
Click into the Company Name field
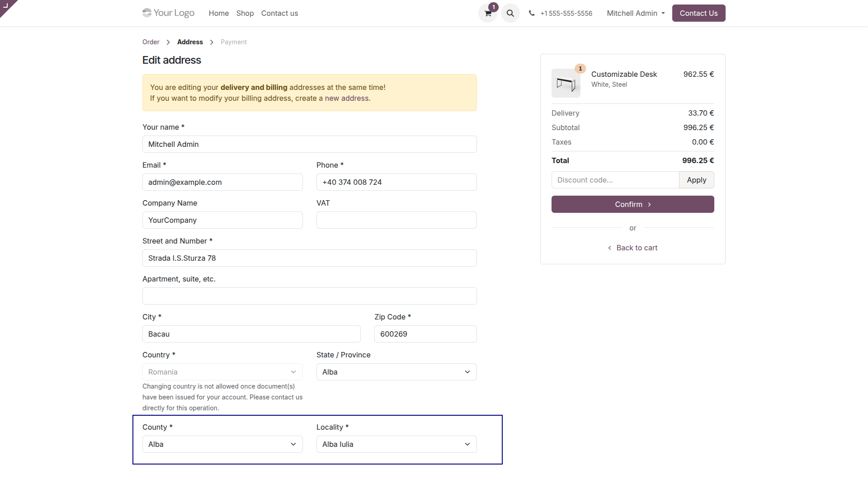pyautogui.click(x=222, y=220)
